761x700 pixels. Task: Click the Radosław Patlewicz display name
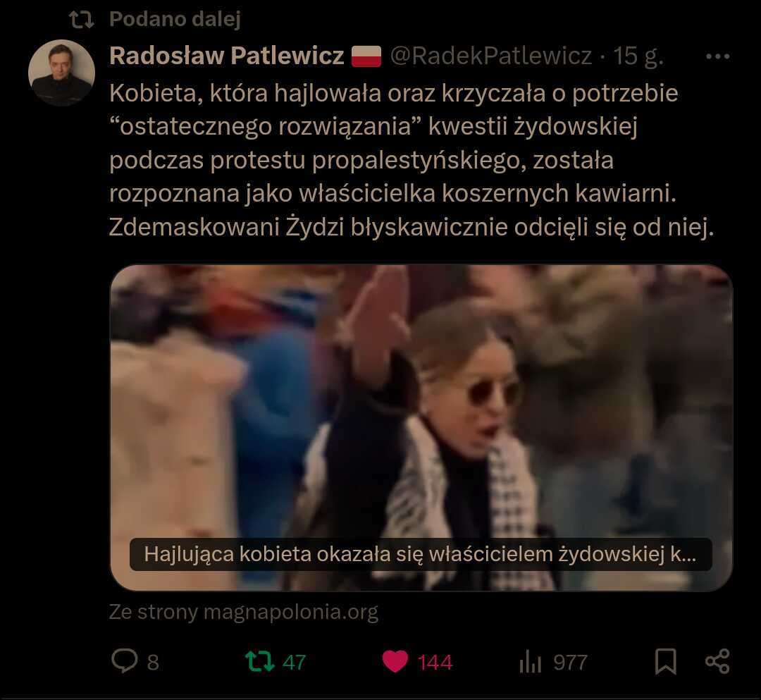click(227, 56)
